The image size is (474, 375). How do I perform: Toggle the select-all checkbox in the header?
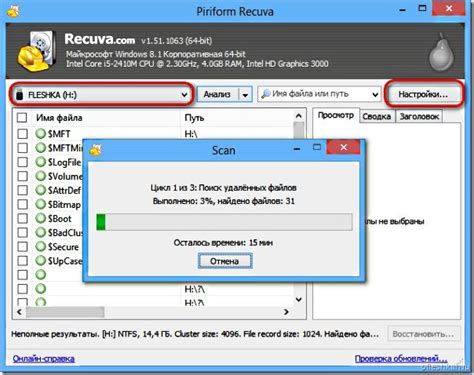pos(22,117)
